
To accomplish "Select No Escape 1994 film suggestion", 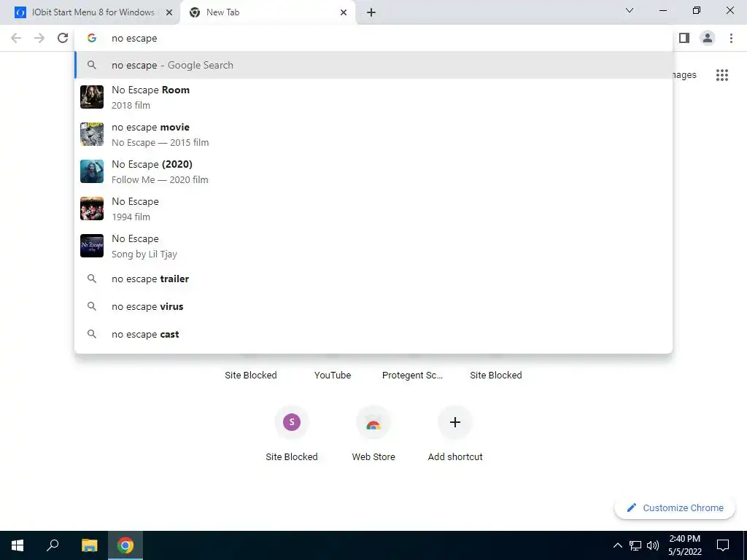I will pyautogui.click(x=373, y=209).
